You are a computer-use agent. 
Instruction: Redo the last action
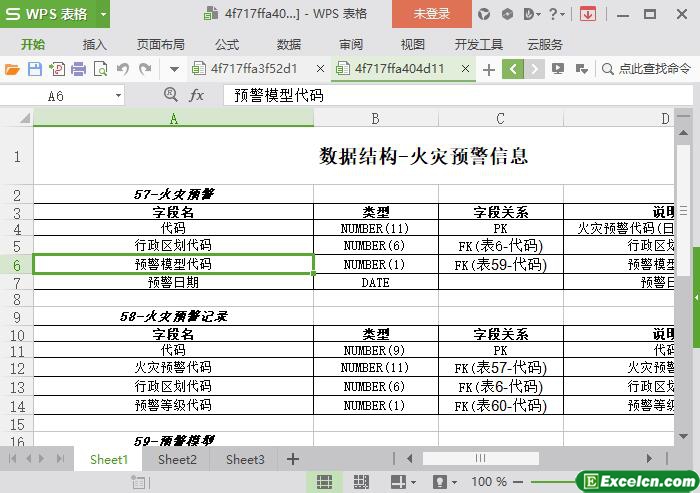[145, 69]
